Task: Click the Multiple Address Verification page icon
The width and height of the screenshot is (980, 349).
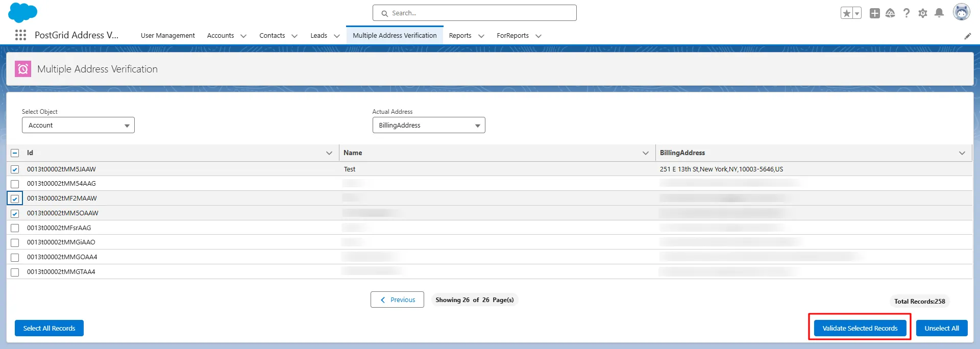Action: (23, 69)
